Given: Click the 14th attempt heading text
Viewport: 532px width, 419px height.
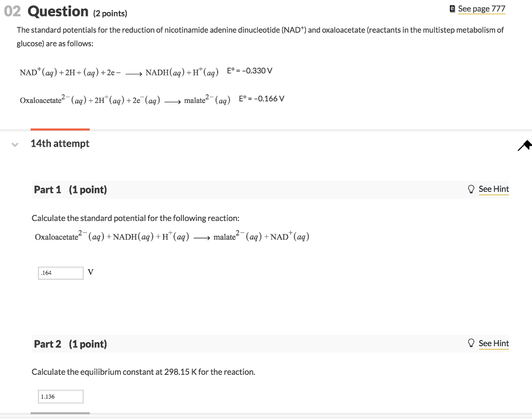Looking at the screenshot, I should [60, 143].
